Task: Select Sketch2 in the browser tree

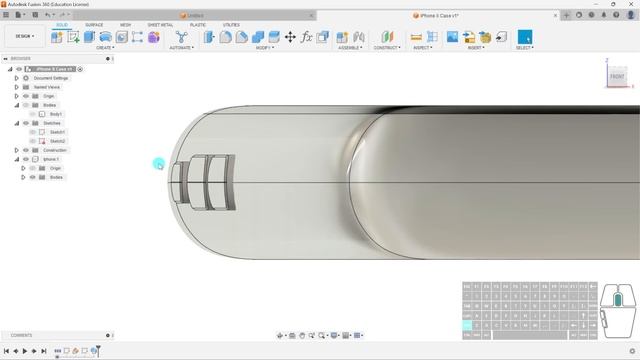Action: point(57,141)
